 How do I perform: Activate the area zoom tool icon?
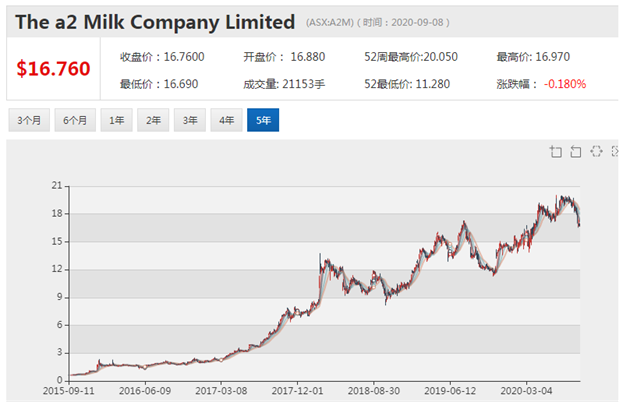tap(556, 151)
